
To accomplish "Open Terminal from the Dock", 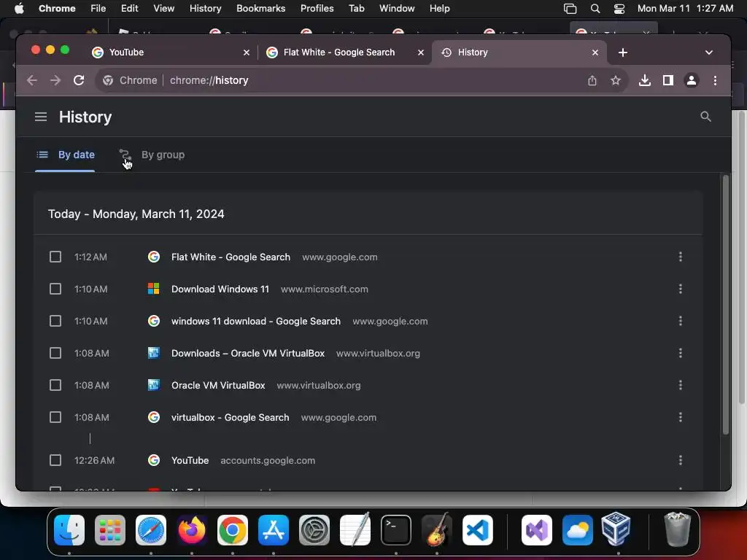I will coord(396,529).
